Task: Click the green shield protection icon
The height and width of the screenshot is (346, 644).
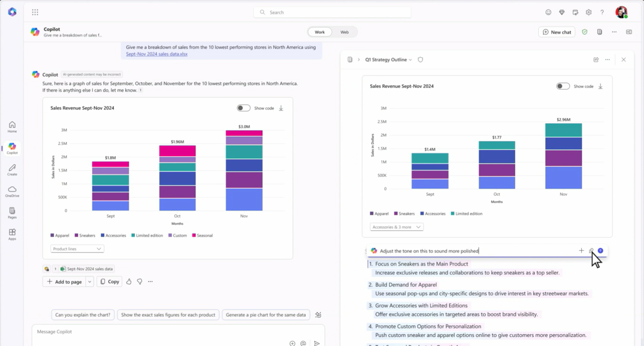Action: pyautogui.click(x=584, y=32)
